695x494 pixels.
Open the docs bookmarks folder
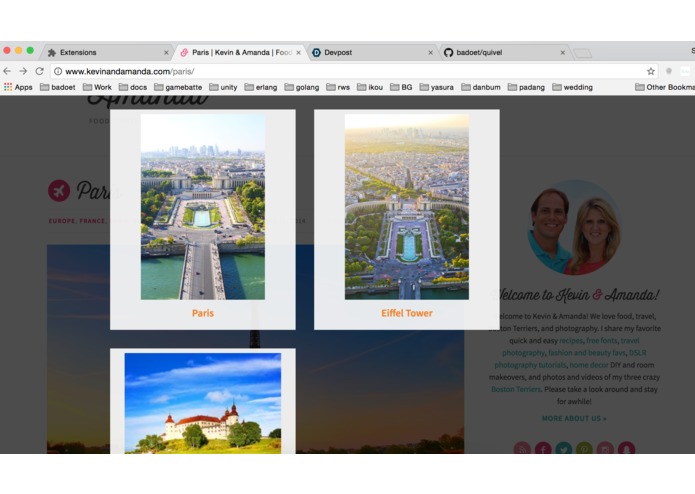coord(133,87)
